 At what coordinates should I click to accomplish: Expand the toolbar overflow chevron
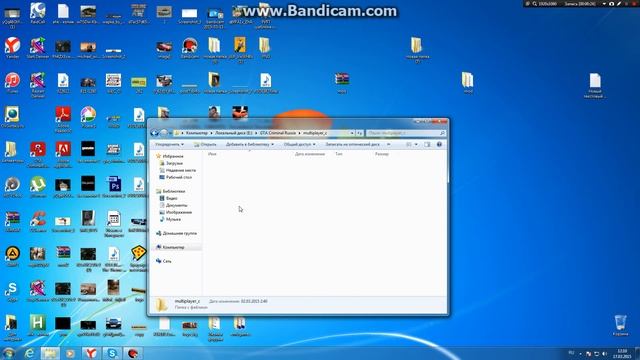pos(388,144)
